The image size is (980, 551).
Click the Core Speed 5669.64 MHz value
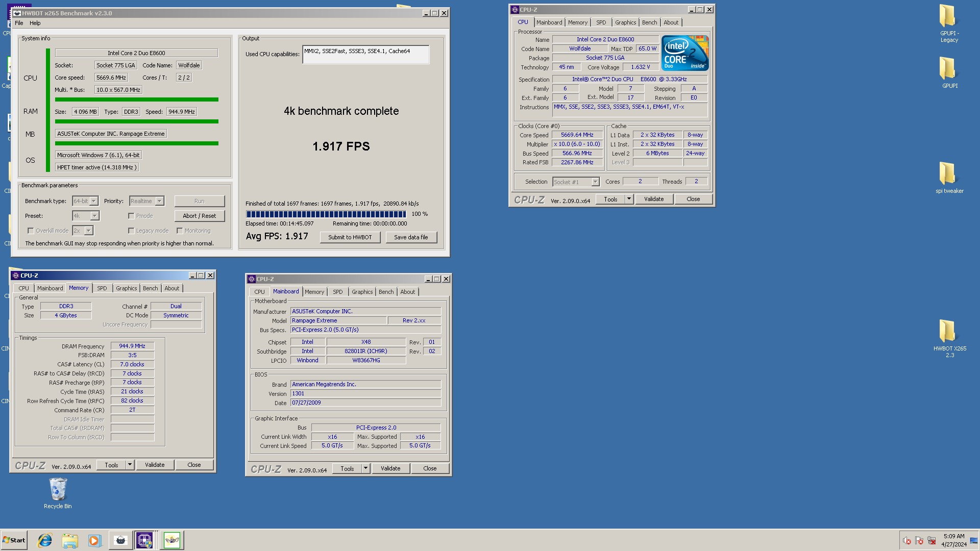tap(577, 135)
